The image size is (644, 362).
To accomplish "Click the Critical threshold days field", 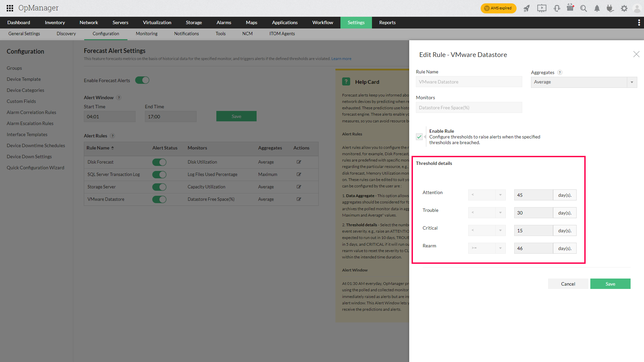I will [x=533, y=231].
